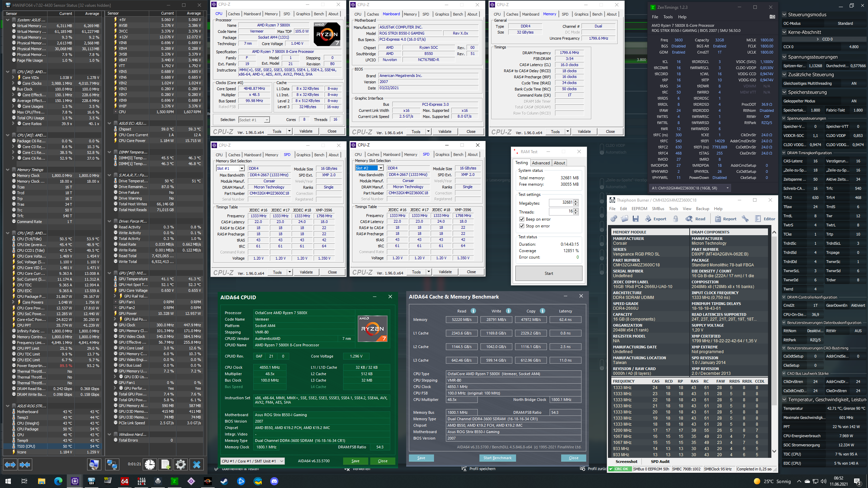Click AIDA64 benchmark Read info icon

[x=473, y=311]
